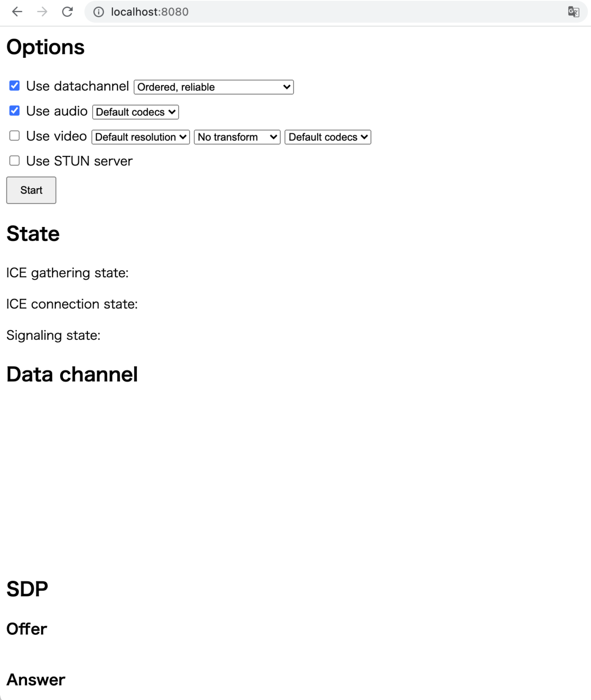Screen dimensions: 591x700
Task: Click the browser back arrow icon
Action: [x=17, y=12]
